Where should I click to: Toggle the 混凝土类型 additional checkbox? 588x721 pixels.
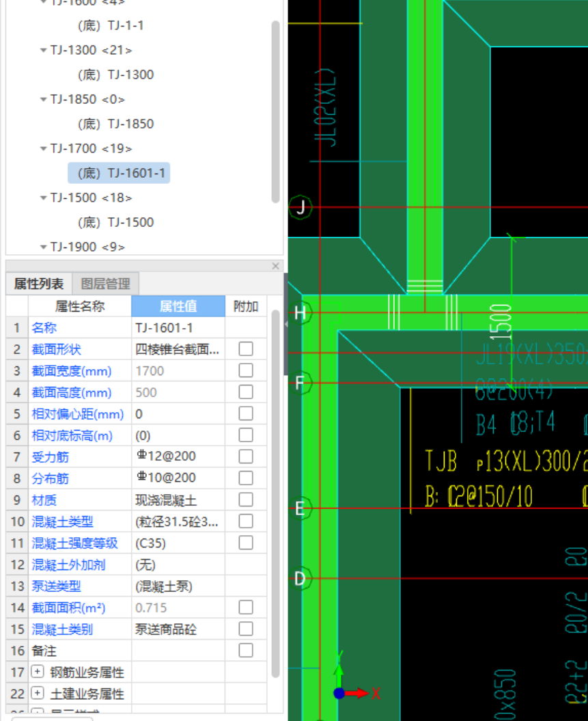[246, 521]
